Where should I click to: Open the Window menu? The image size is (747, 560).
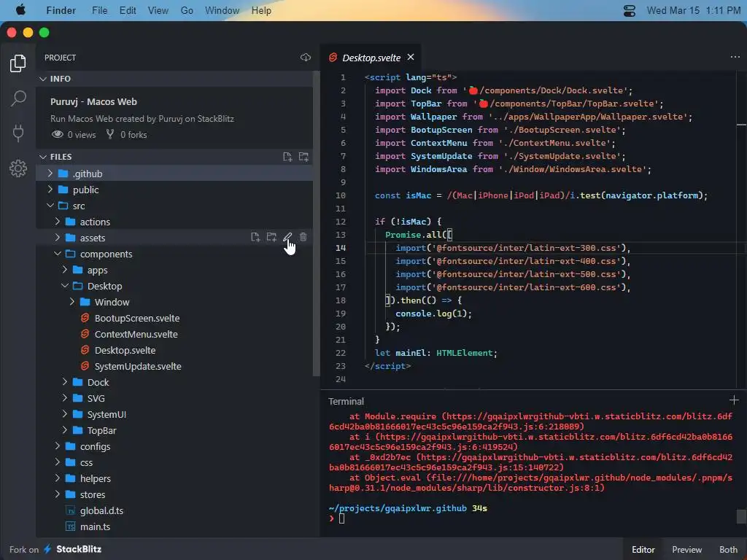(x=222, y=10)
